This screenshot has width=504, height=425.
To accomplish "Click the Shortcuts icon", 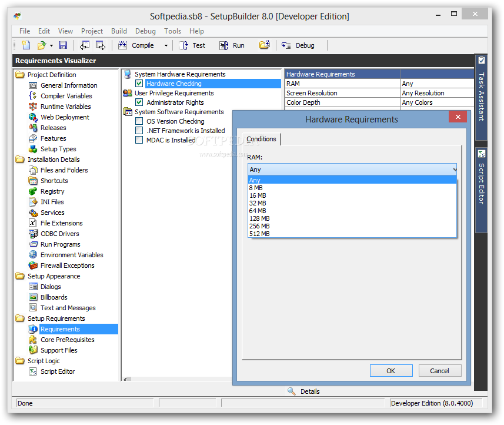I will pyautogui.click(x=33, y=181).
